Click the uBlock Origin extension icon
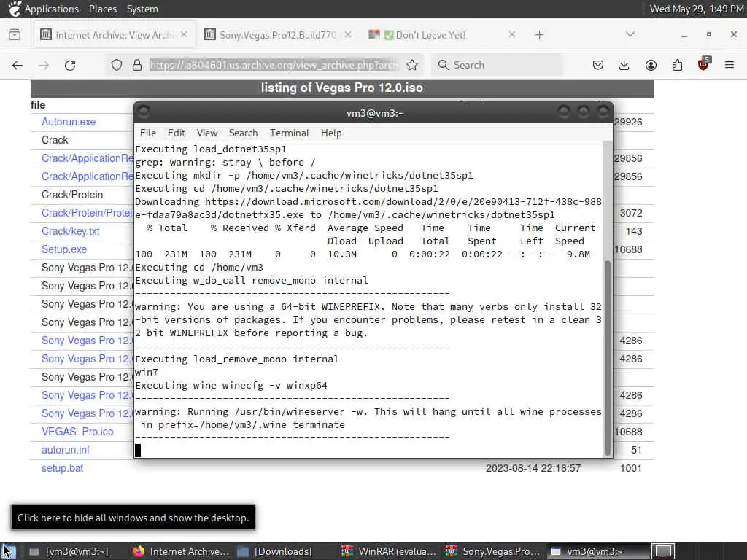 click(703, 64)
